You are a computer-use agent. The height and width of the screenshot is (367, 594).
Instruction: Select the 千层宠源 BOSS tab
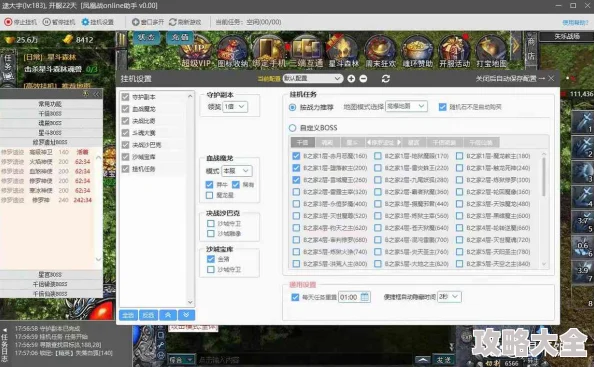click(x=444, y=142)
